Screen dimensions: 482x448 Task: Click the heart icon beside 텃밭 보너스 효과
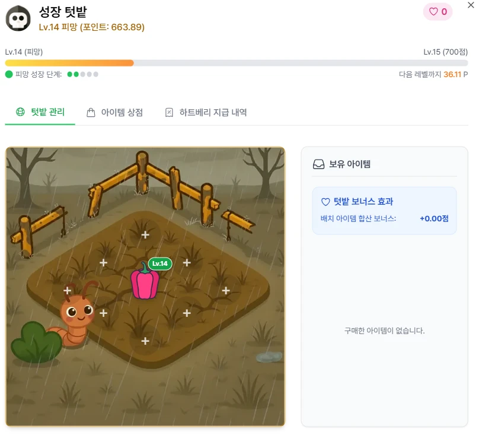click(x=325, y=202)
